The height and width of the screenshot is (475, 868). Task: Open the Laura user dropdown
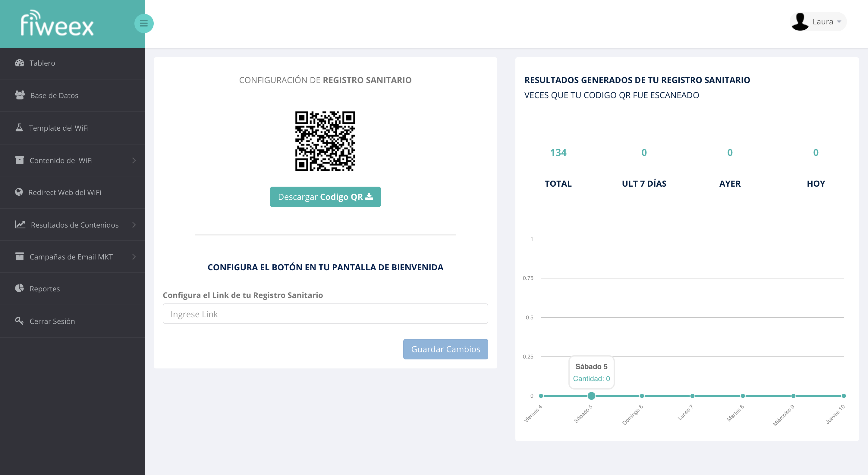819,22
